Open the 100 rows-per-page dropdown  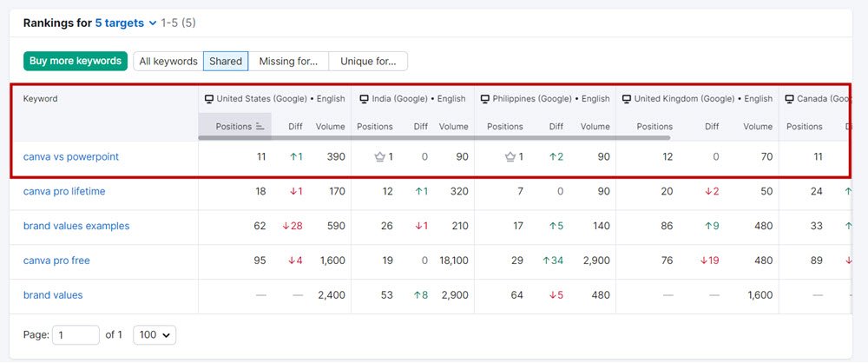coord(155,334)
